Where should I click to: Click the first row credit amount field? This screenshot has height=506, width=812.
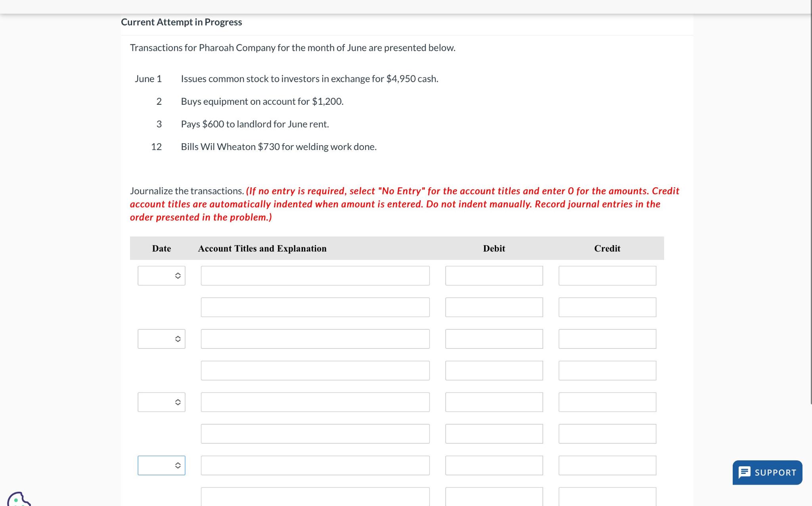pyautogui.click(x=607, y=275)
